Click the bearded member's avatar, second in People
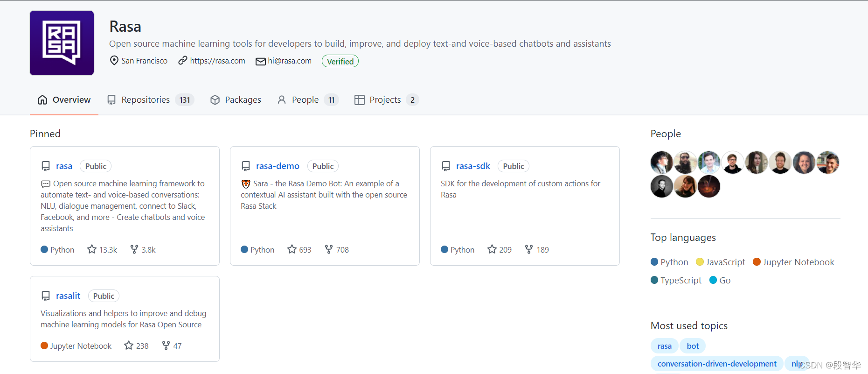This screenshot has height=374, width=868. click(x=686, y=162)
